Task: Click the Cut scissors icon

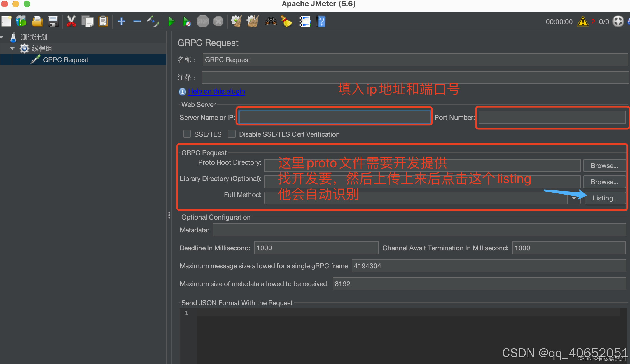Action: pyautogui.click(x=71, y=22)
